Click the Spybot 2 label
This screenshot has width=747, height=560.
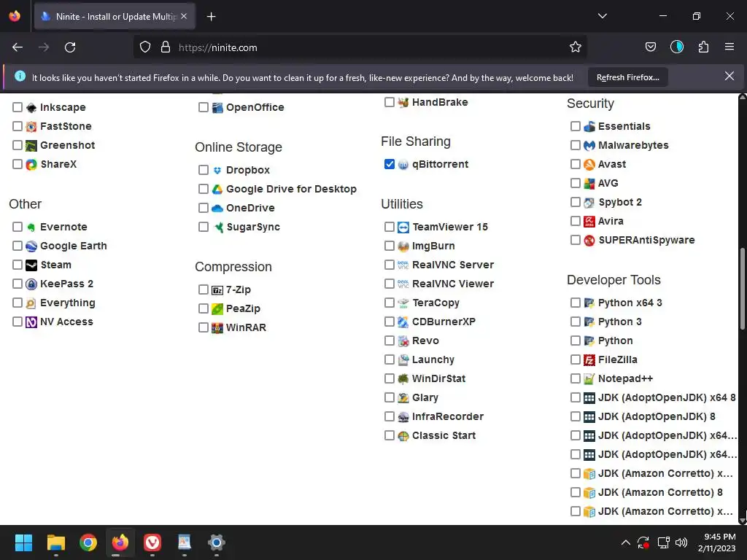(620, 202)
